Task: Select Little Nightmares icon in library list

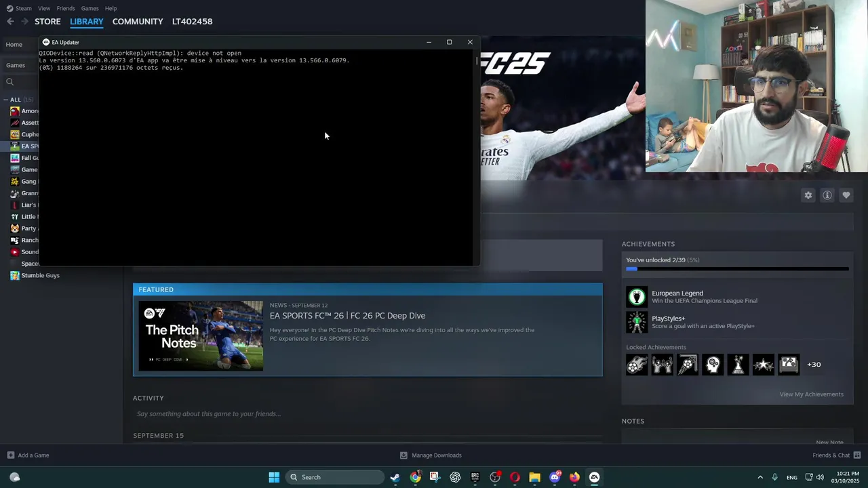Action: pyautogui.click(x=15, y=217)
